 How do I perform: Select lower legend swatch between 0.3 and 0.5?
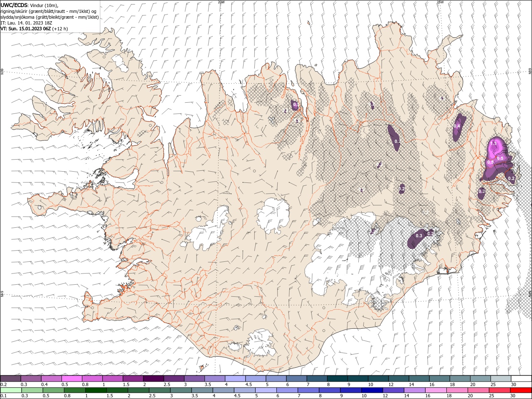click(x=32, y=390)
